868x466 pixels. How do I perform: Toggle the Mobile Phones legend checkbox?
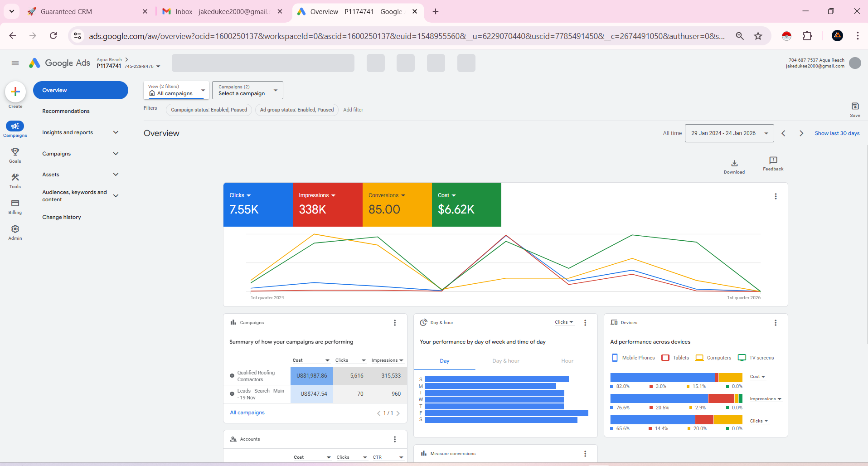(615, 358)
